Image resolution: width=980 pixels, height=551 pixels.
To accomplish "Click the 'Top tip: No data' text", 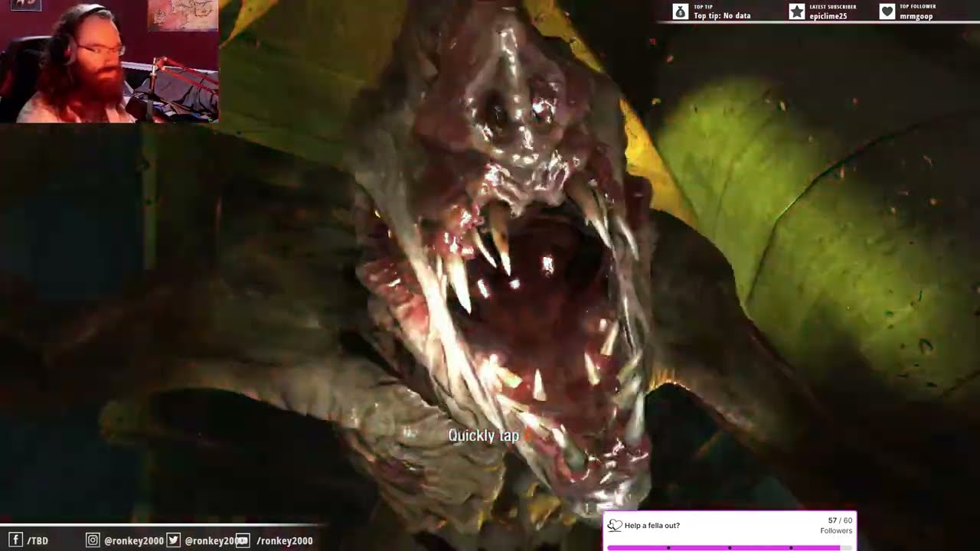I will click(722, 16).
